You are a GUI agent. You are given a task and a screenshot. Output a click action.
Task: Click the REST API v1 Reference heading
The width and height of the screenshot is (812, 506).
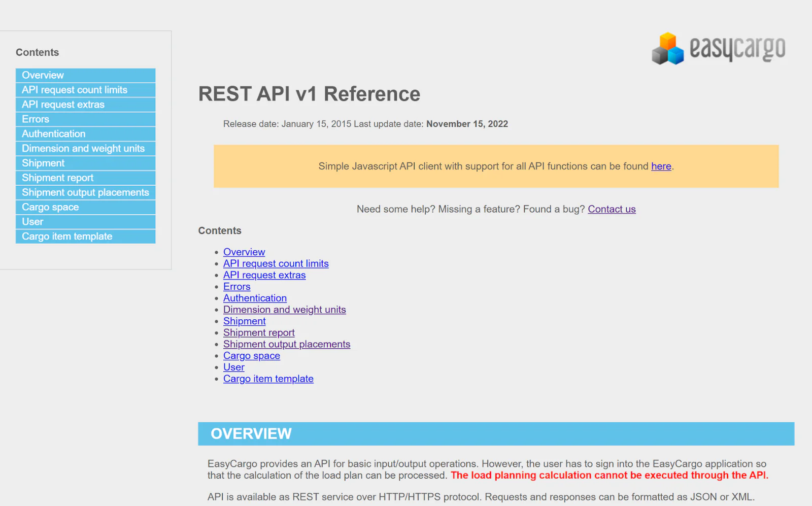tap(309, 94)
